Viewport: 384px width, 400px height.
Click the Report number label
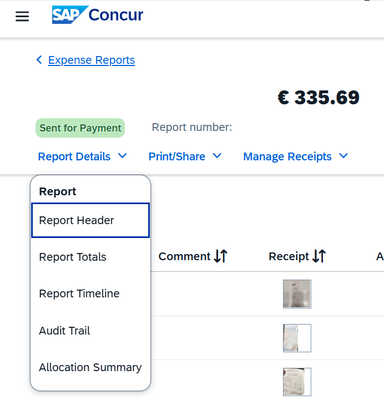point(192,127)
